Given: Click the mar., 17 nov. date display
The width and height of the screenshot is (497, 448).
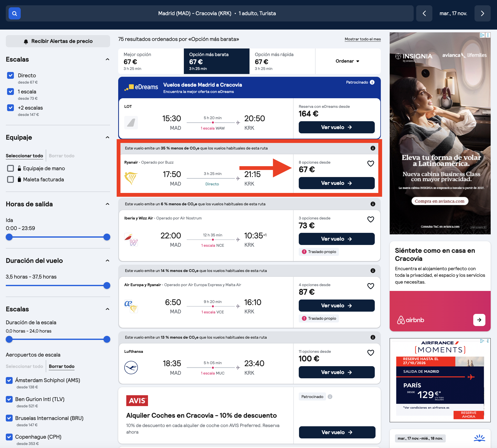Looking at the screenshot, I should pyautogui.click(x=453, y=13).
